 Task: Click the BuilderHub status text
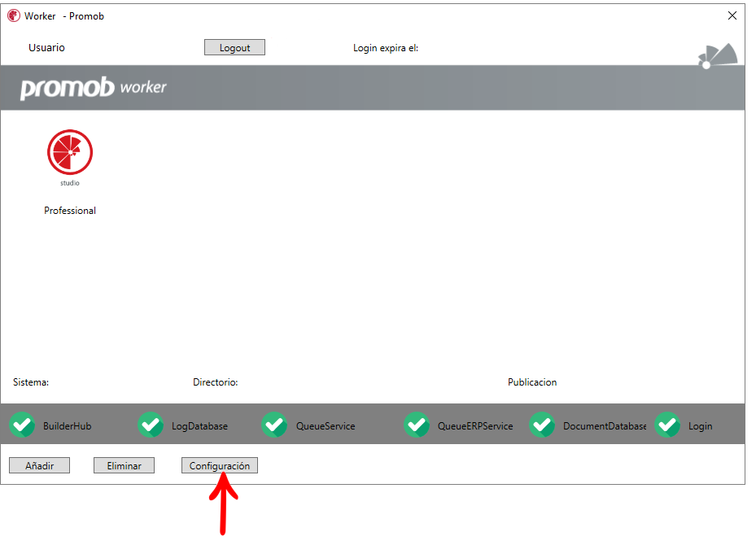(x=67, y=426)
